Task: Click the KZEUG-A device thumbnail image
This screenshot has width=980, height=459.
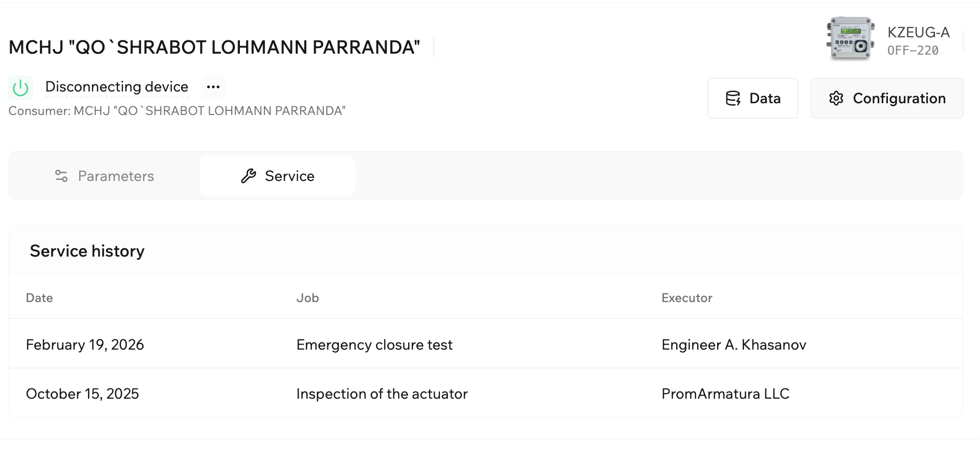Action: (850, 39)
